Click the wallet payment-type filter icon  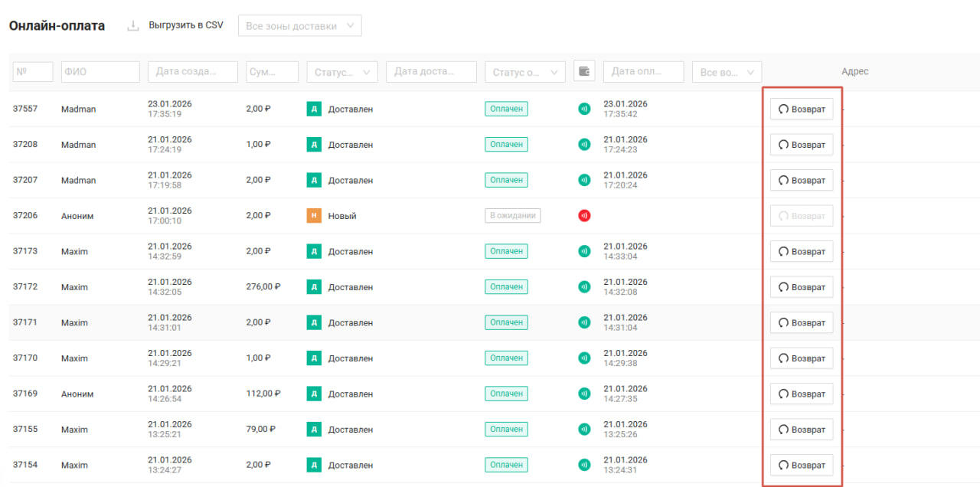coord(584,71)
